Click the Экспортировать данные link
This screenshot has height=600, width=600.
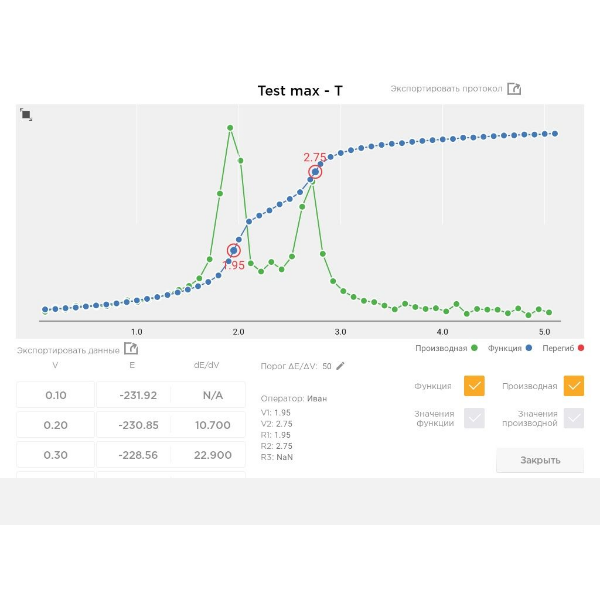(x=67, y=350)
